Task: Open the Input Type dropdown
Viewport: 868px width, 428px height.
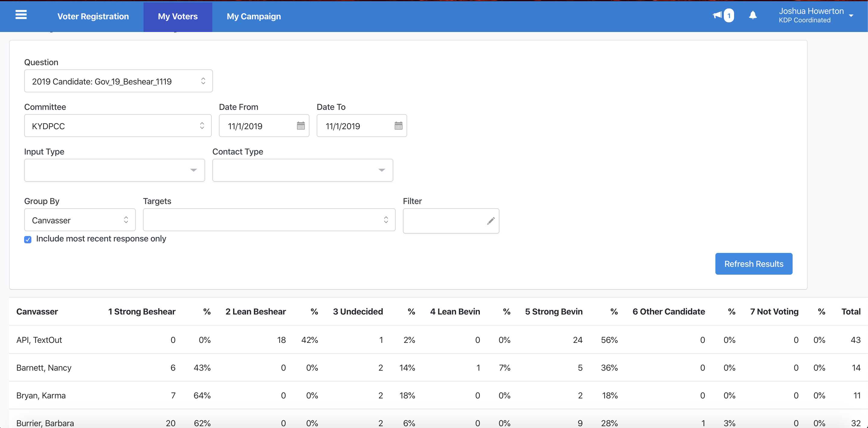Action: pyautogui.click(x=114, y=170)
